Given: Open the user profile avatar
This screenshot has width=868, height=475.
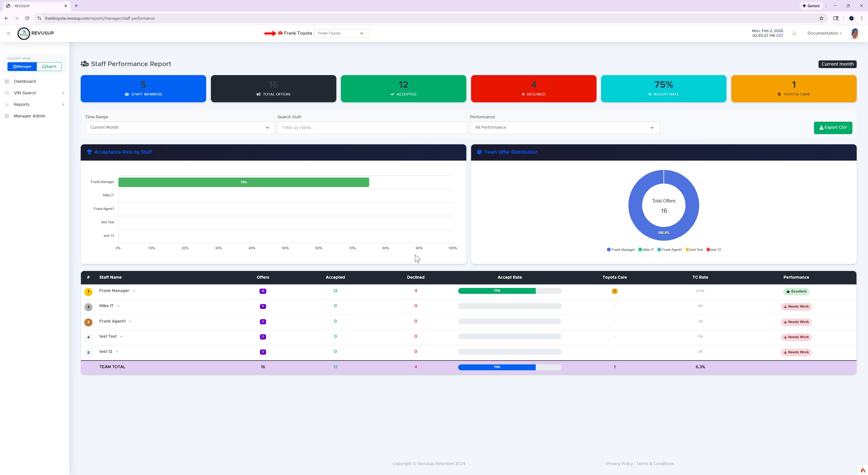Looking at the screenshot, I should (x=854, y=33).
